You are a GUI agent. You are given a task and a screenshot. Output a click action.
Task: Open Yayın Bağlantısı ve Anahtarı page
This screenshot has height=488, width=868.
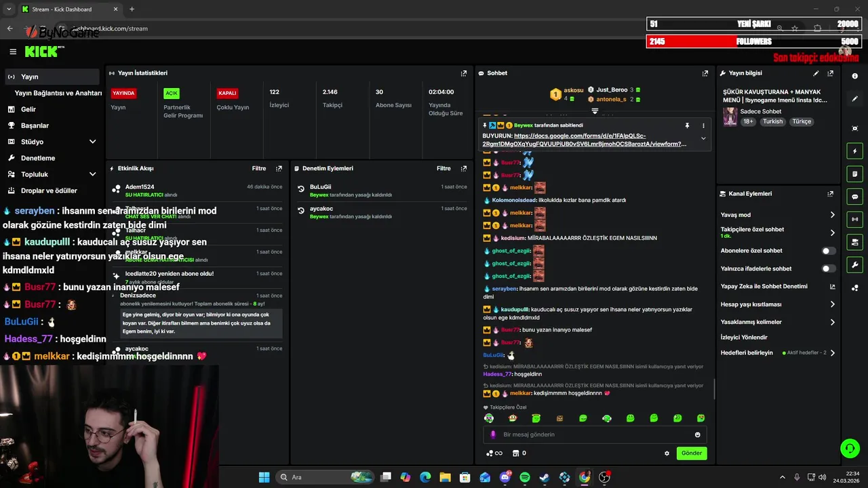(x=58, y=93)
